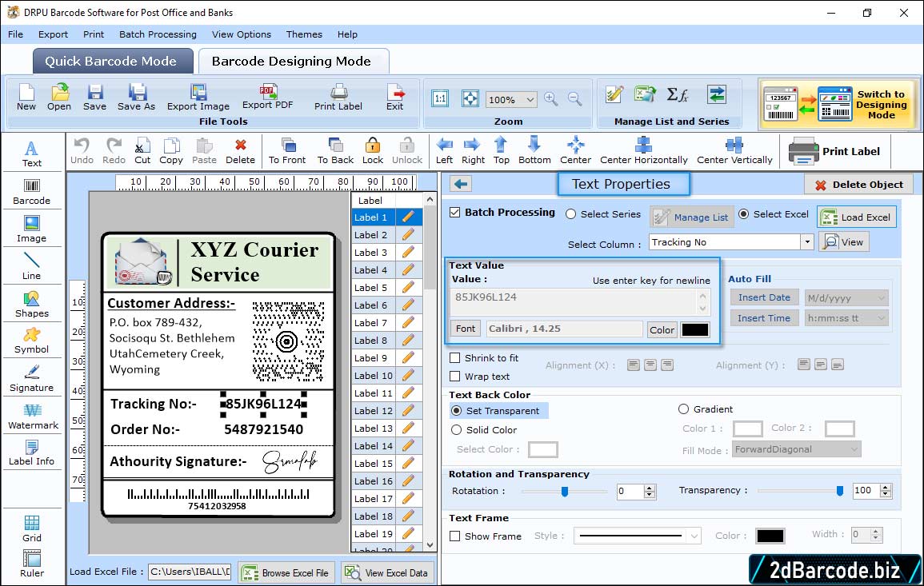The width and height of the screenshot is (924, 586).
Task: Choose the Select Excel radio option
Action: pyautogui.click(x=744, y=214)
